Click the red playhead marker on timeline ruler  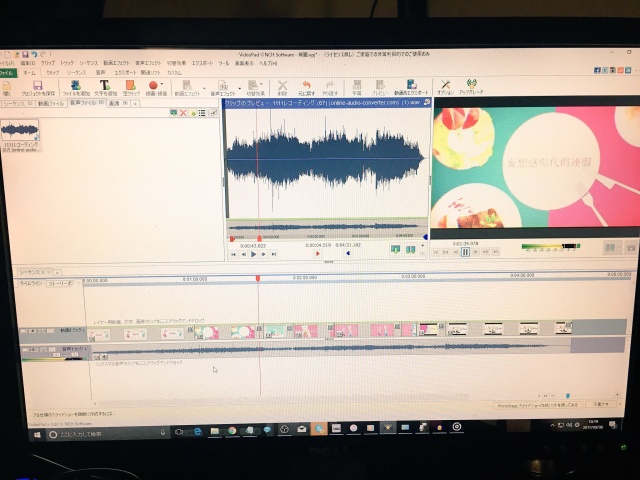[258, 278]
